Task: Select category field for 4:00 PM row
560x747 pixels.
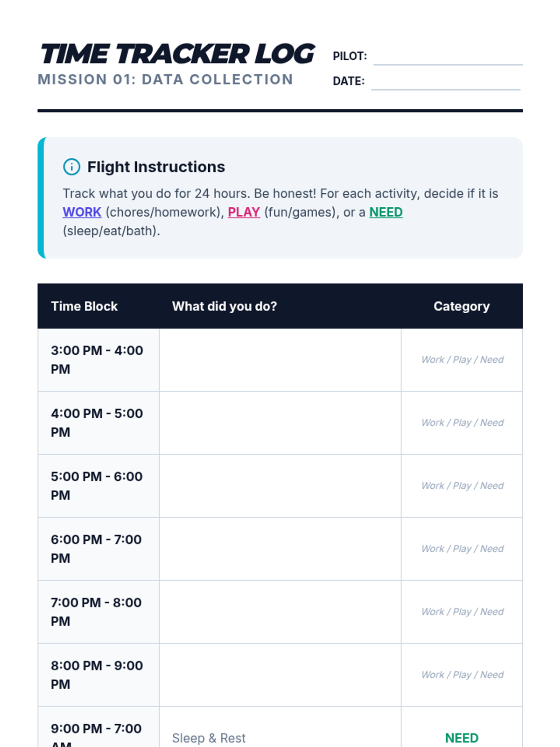Action: 462,423
